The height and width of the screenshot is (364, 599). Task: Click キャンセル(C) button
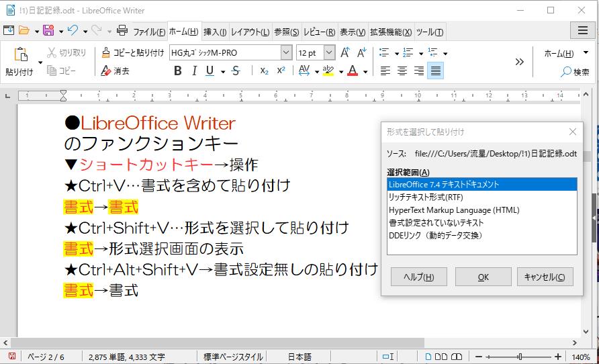545,277
